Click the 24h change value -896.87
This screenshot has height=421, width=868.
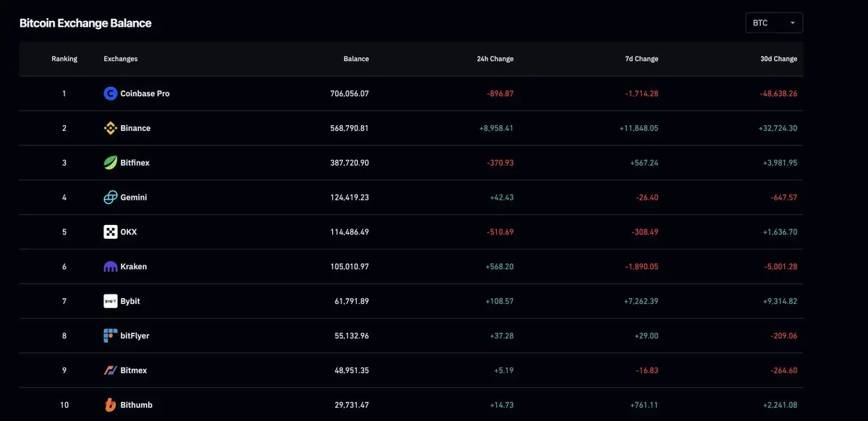501,93
